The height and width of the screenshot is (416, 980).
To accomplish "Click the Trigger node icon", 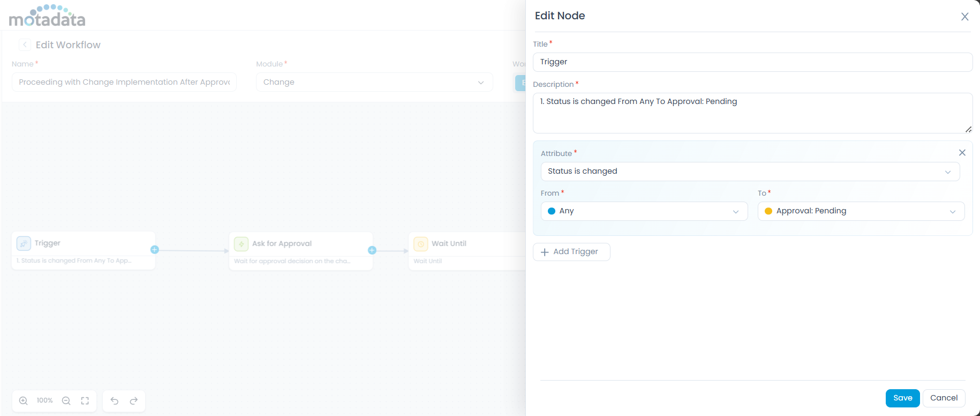I will tap(24, 243).
